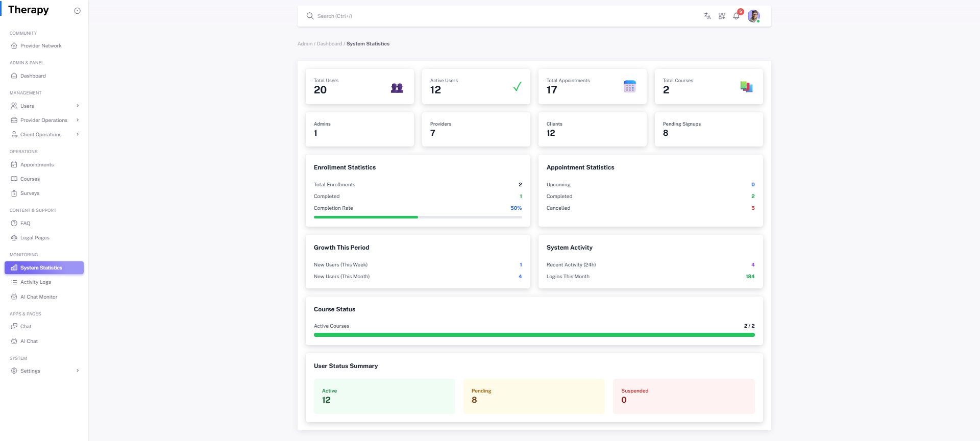Click the Total Users people icon

(397, 88)
